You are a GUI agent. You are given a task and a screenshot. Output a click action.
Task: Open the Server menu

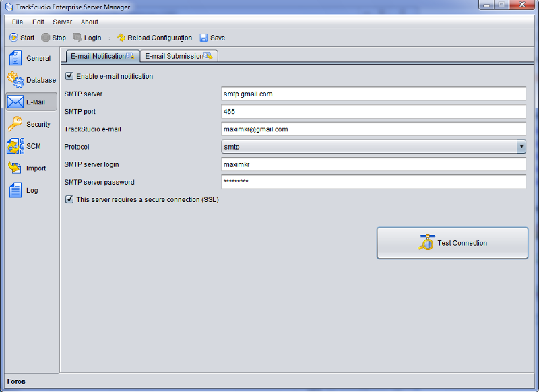point(62,22)
